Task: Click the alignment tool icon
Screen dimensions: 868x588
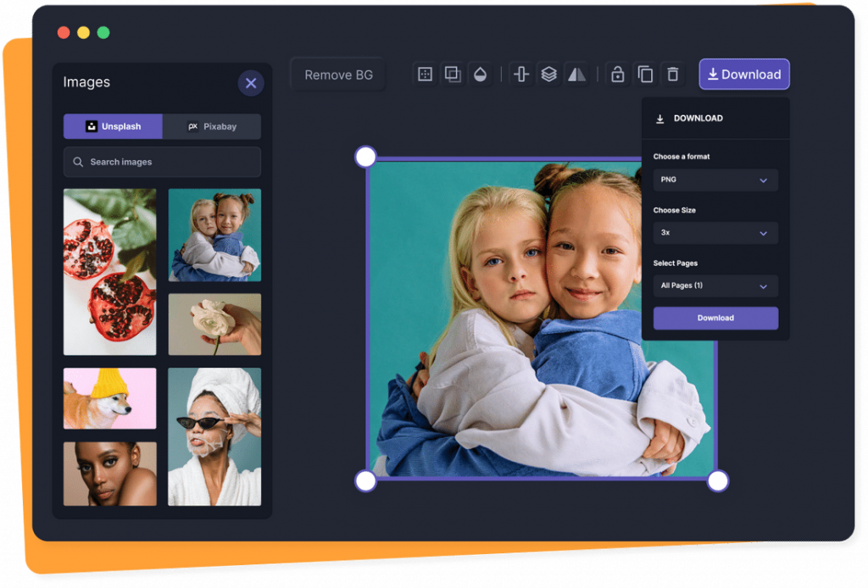Action: click(520, 74)
